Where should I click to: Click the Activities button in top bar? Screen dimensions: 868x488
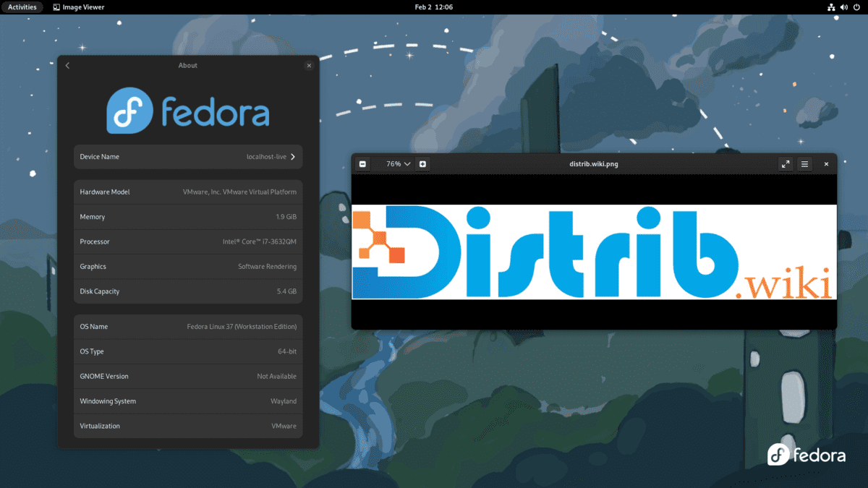click(x=22, y=7)
